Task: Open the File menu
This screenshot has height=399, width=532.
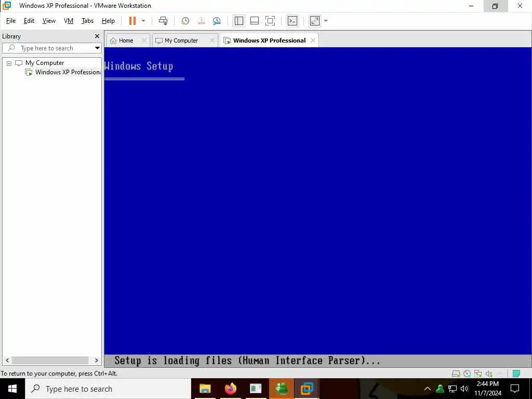Action: pyautogui.click(x=11, y=21)
